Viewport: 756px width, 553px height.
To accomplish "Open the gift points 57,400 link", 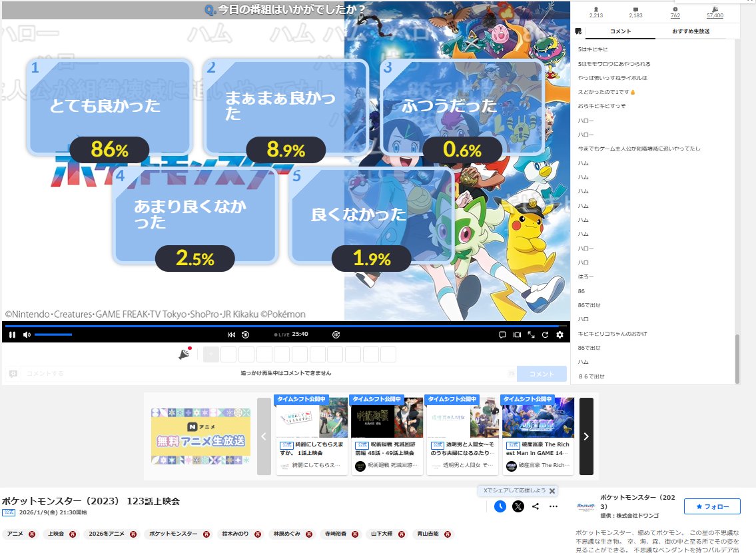I will click(715, 15).
